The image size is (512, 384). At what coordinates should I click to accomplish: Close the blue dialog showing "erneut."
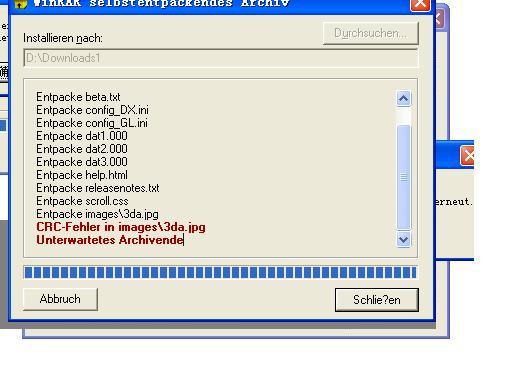click(468, 156)
